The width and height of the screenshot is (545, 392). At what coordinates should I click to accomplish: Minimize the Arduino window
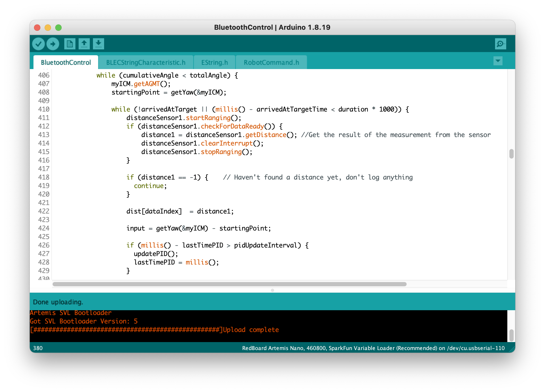[48, 28]
